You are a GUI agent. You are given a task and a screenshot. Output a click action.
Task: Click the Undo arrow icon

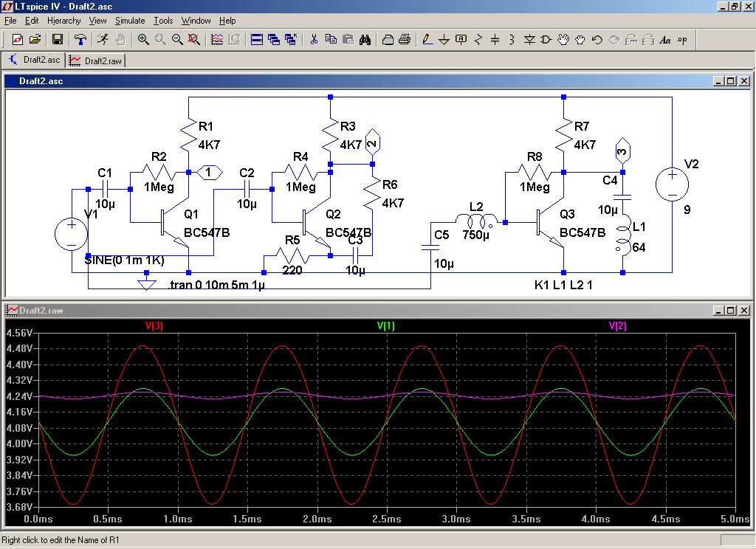click(597, 40)
